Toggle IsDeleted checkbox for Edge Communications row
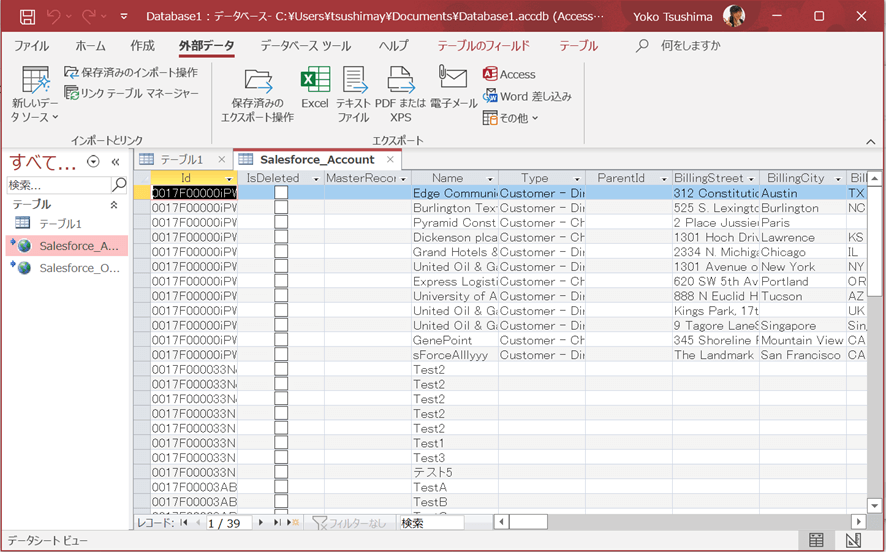The width and height of the screenshot is (886, 552). point(281,193)
